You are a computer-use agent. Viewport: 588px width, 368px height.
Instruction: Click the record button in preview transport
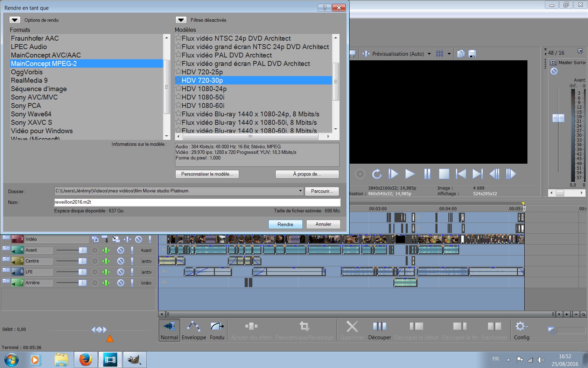coord(360,174)
